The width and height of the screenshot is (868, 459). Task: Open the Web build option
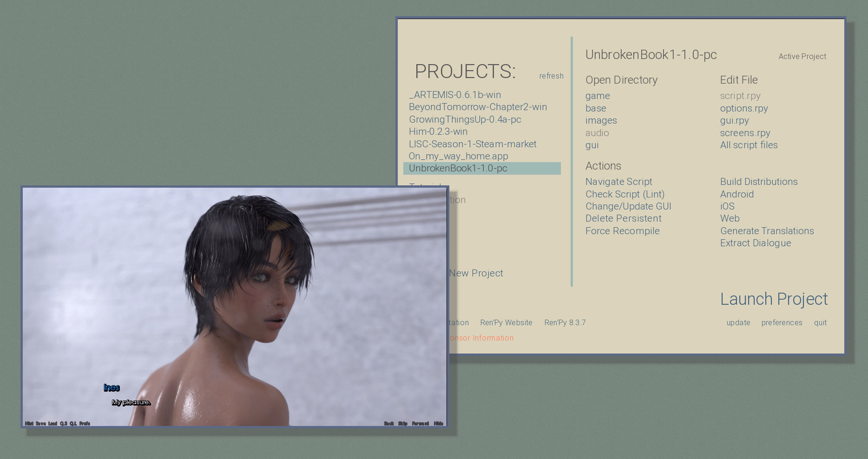tap(730, 218)
